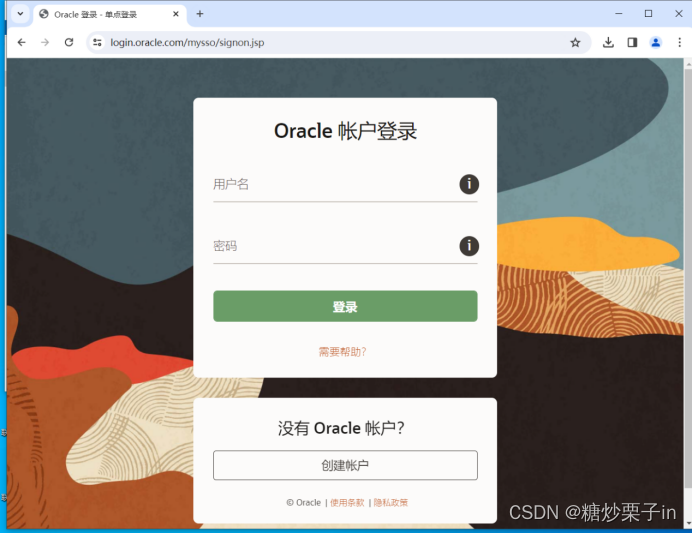Open the Chrome profile avatar
This screenshot has width=692, height=533.
656,42
